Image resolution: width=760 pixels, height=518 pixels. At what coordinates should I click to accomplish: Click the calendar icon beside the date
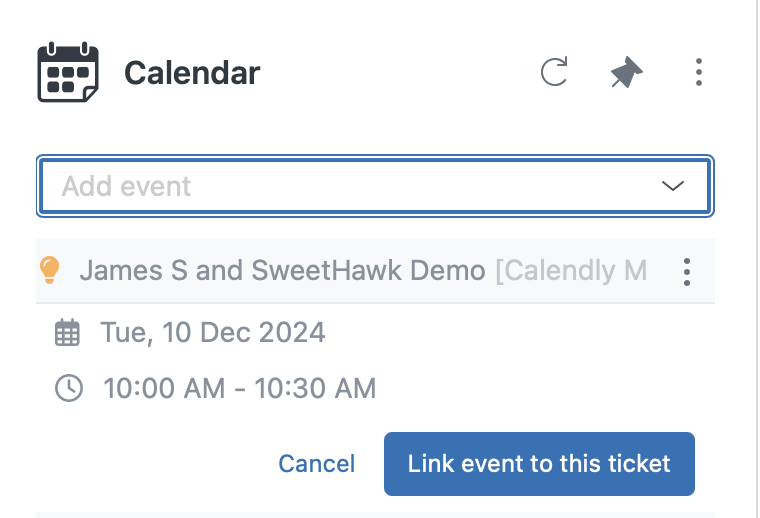coord(67,332)
